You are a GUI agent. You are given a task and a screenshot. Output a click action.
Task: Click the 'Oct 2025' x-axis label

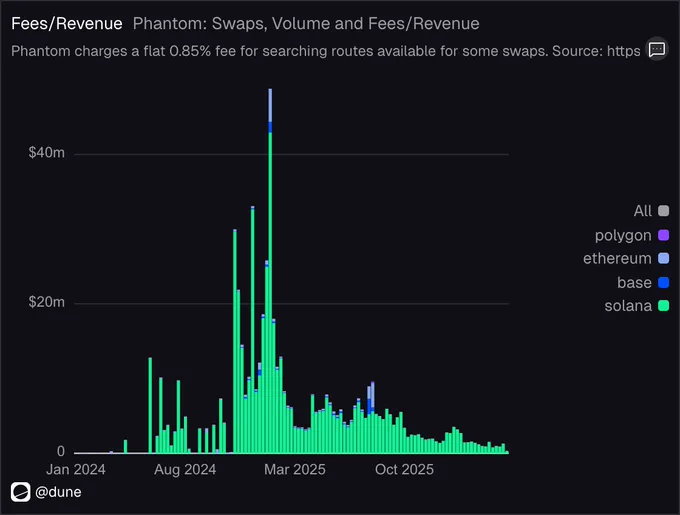coord(404,469)
